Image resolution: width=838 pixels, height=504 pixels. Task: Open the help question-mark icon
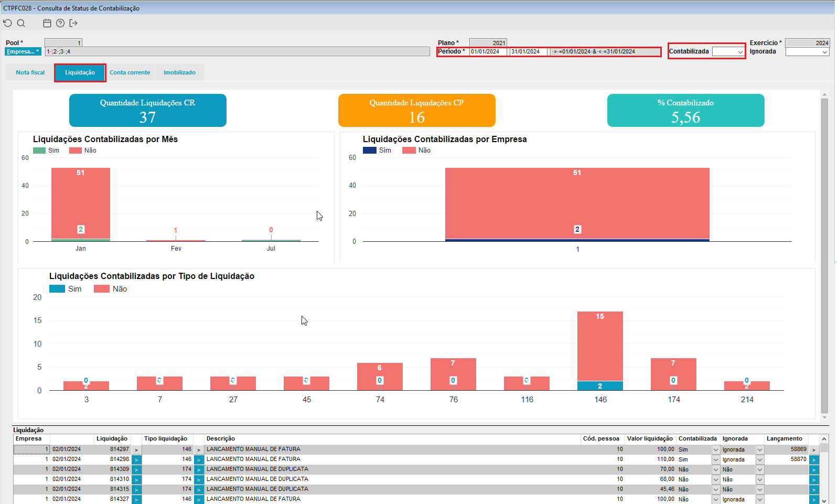click(x=60, y=23)
